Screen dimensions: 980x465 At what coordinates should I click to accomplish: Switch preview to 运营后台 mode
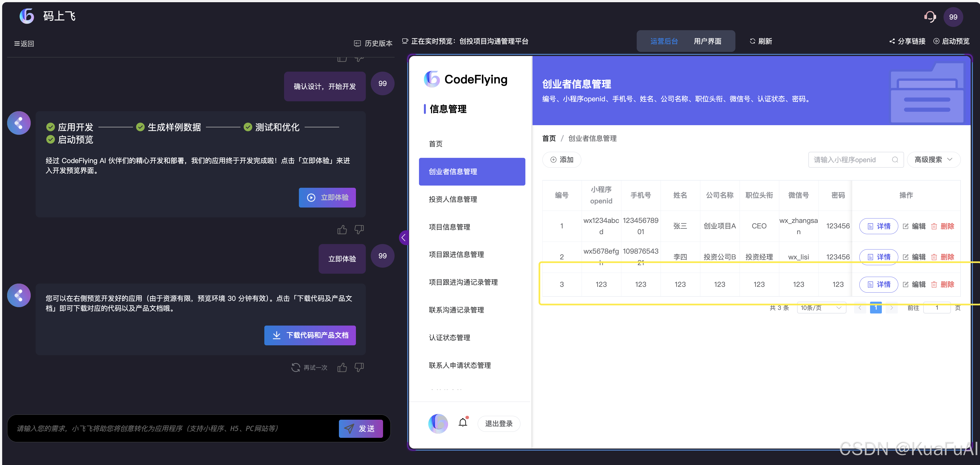point(664,41)
